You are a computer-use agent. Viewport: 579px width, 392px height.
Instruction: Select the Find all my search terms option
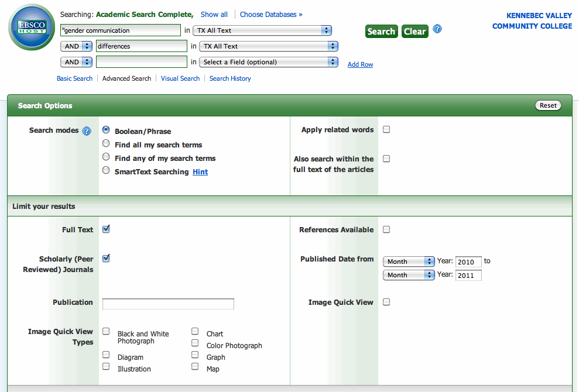point(106,143)
